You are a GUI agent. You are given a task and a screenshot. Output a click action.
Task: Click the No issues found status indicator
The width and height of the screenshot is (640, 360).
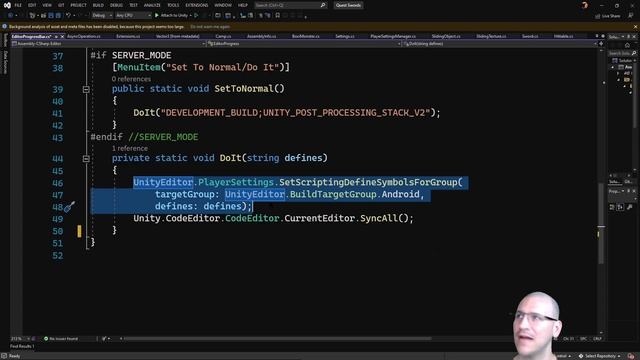tap(60, 339)
